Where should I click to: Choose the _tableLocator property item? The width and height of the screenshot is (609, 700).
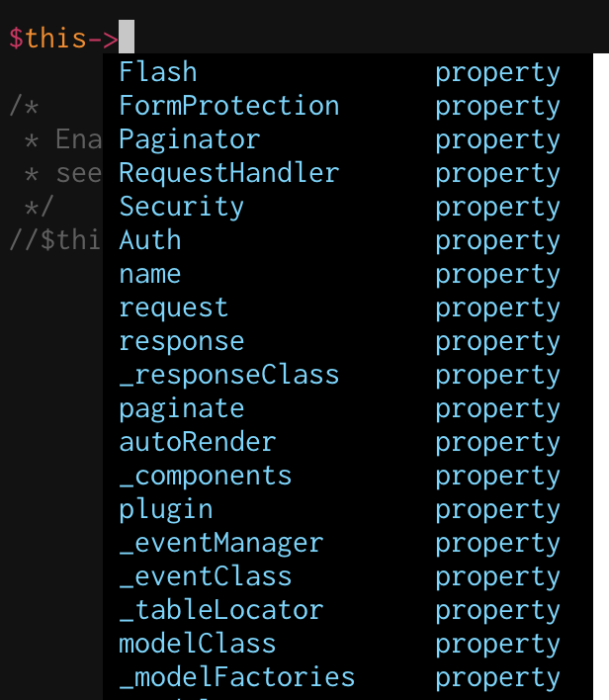click(x=220, y=610)
